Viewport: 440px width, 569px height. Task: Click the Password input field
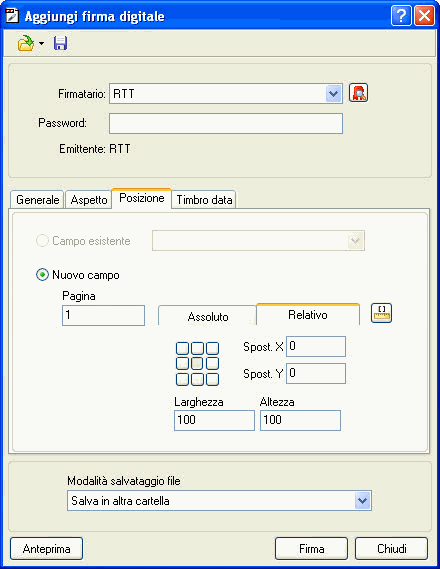coord(226,123)
